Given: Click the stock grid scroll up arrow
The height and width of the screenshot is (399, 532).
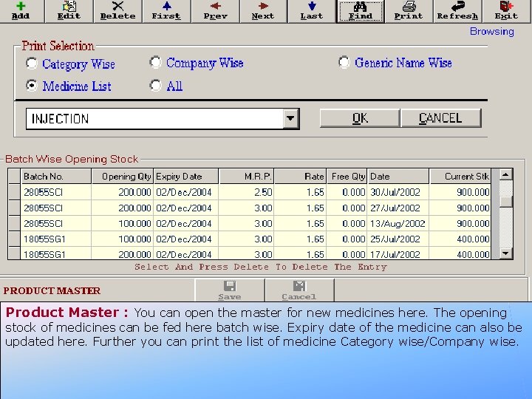Looking at the screenshot, I should click(x=505, y=175).
